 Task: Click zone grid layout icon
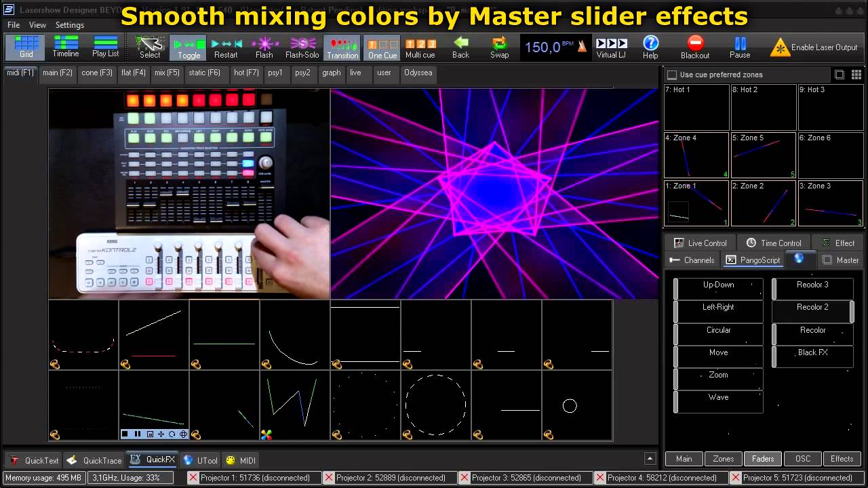click(856, 75)
